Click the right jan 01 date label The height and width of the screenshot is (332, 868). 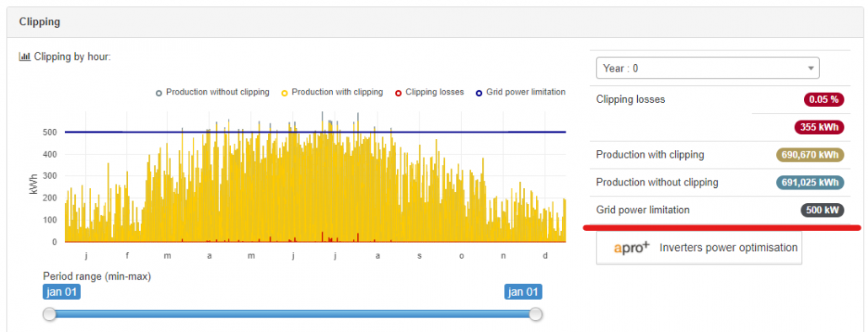[523, 292]
